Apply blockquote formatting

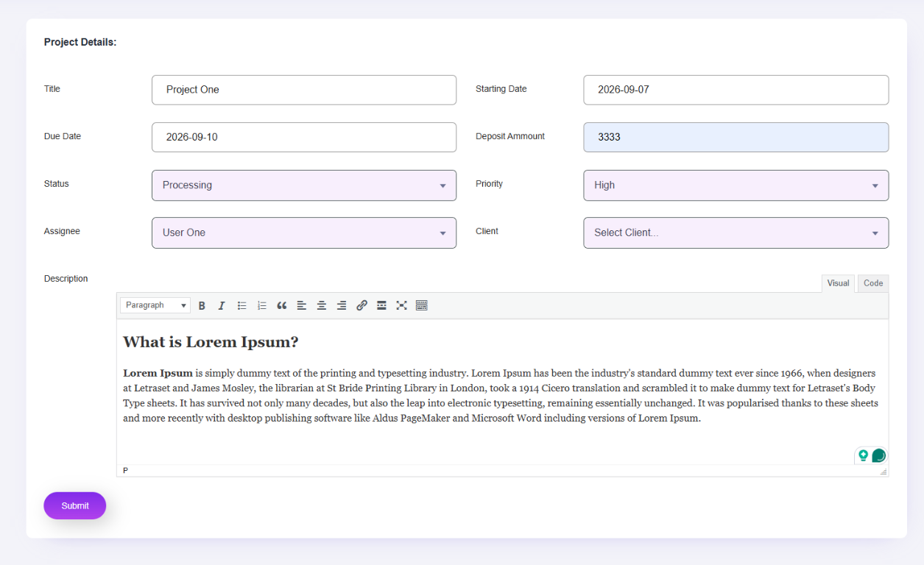[x=281, y=305]
